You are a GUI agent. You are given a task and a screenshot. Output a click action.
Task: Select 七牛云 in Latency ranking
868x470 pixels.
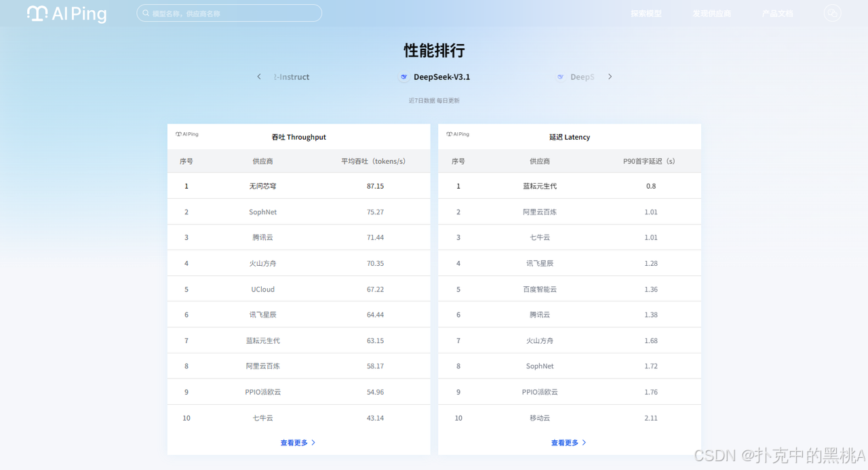click(540, 237)
